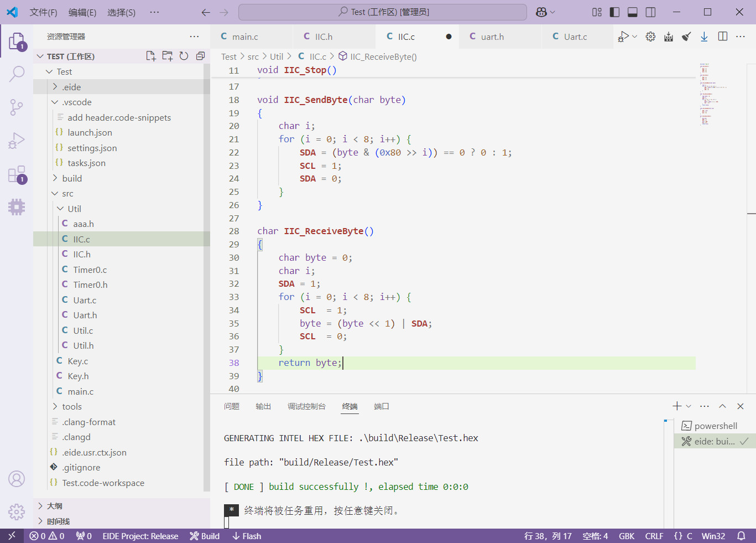Refresh the explorer tree
This screenshot has height=543, width=756.
184,56
